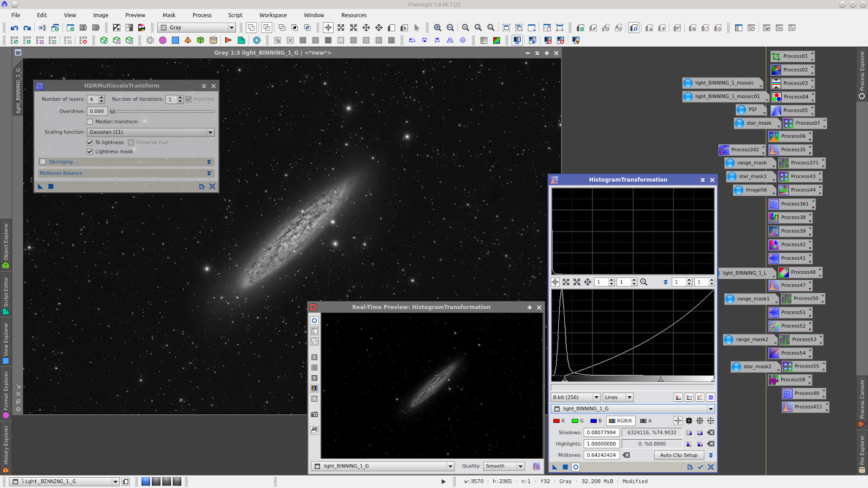Click the Auto Clip Setup button
The height and width of the screenshot is (488, 868).
tap(679, 455)
